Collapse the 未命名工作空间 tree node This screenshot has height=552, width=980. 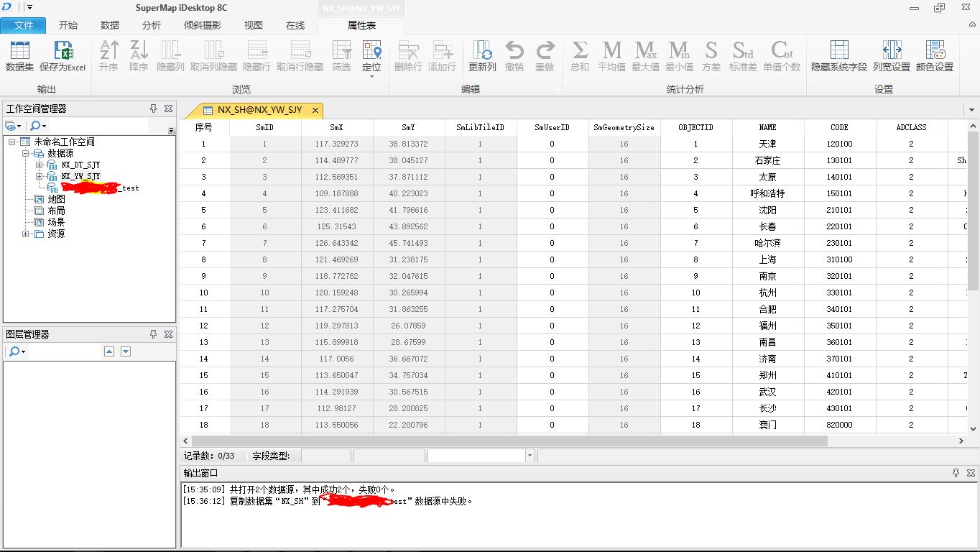click(x=11, y=142)
